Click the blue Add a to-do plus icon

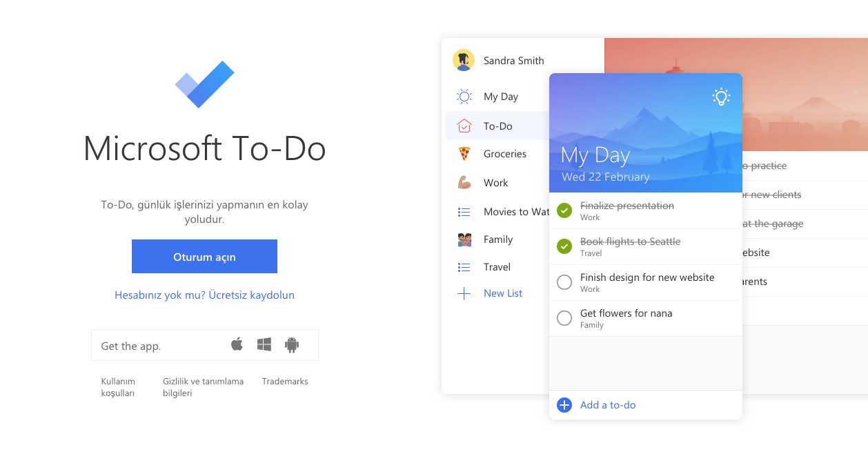point(564,405)
